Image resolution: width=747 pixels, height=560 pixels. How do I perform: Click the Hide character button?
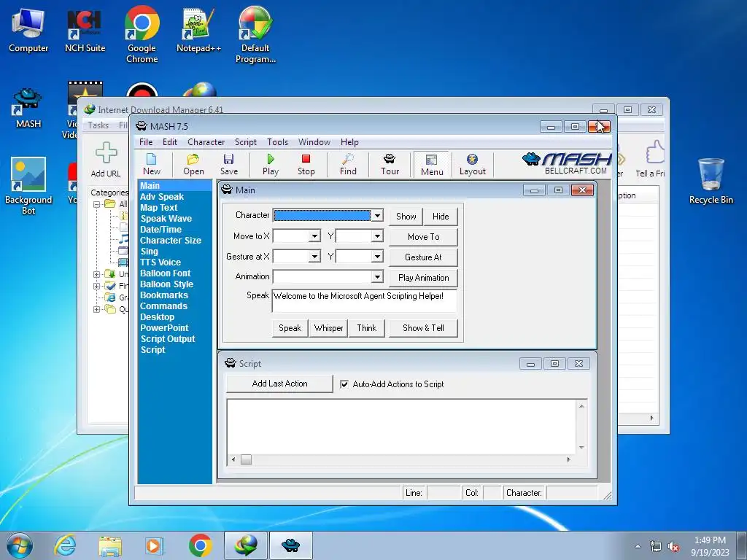click(441, 216)
